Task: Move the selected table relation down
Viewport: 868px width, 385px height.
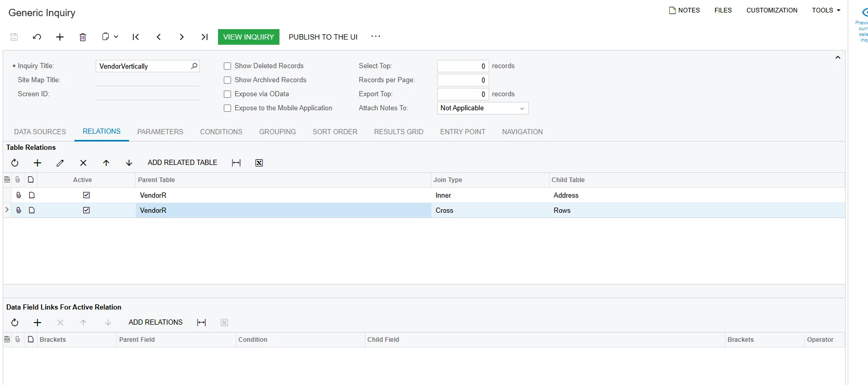Action: (129, 163)
